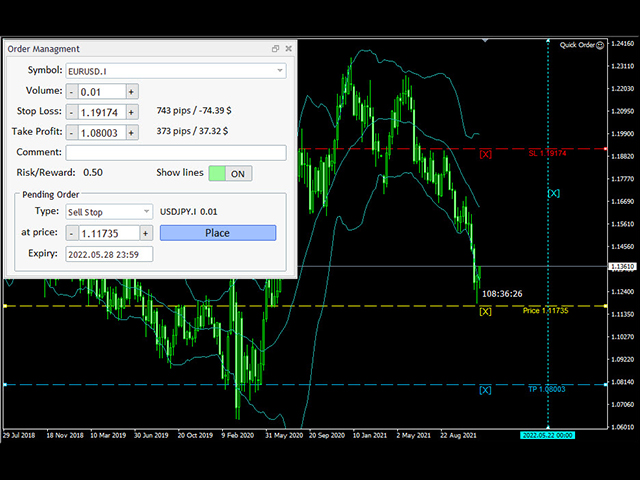Detach the Order Management panel using restore icon
This screenshot has height=480, width=640.
(275, 48)
